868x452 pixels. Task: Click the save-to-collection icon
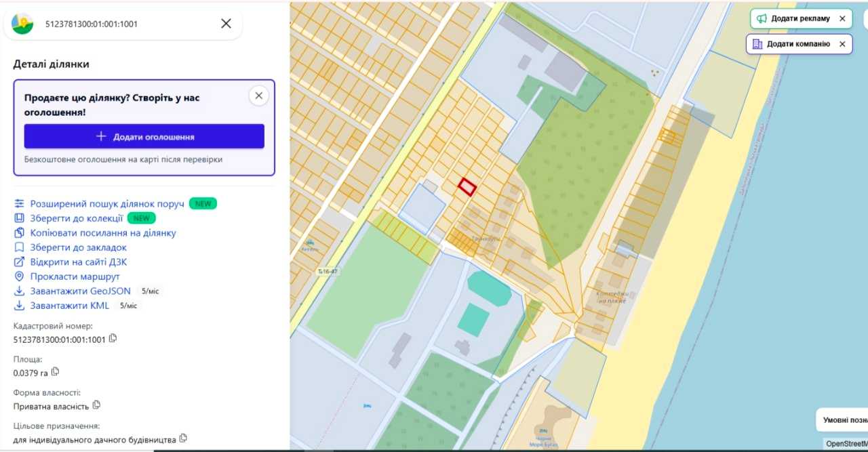(19, 218)
